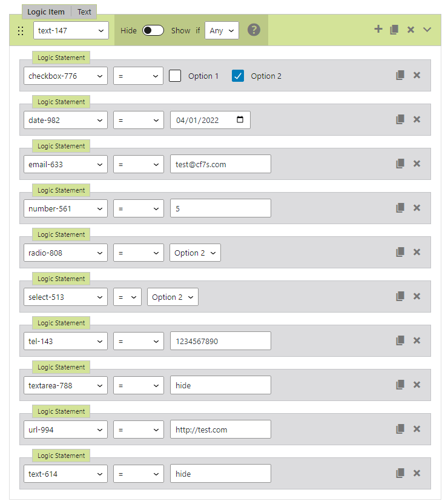Delete the date-982 logic statement
The image size is (448, 504).
417,119
